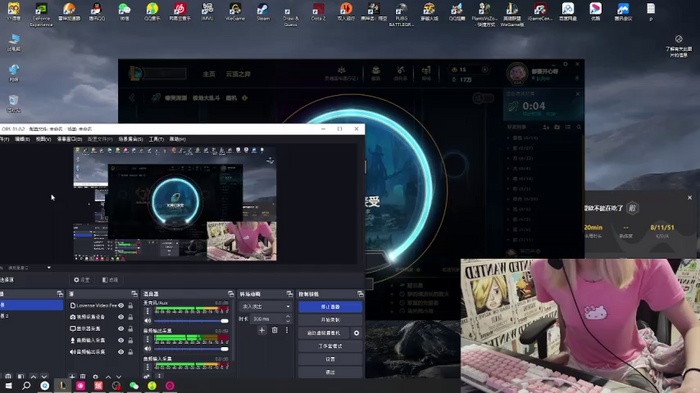Increase the transition duration spinner value
The width and height of the screenshot is (700, 393).
click(288, 317)
